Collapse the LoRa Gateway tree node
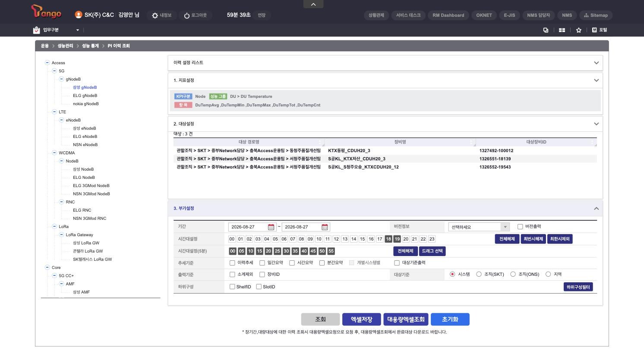 (61, 234)
